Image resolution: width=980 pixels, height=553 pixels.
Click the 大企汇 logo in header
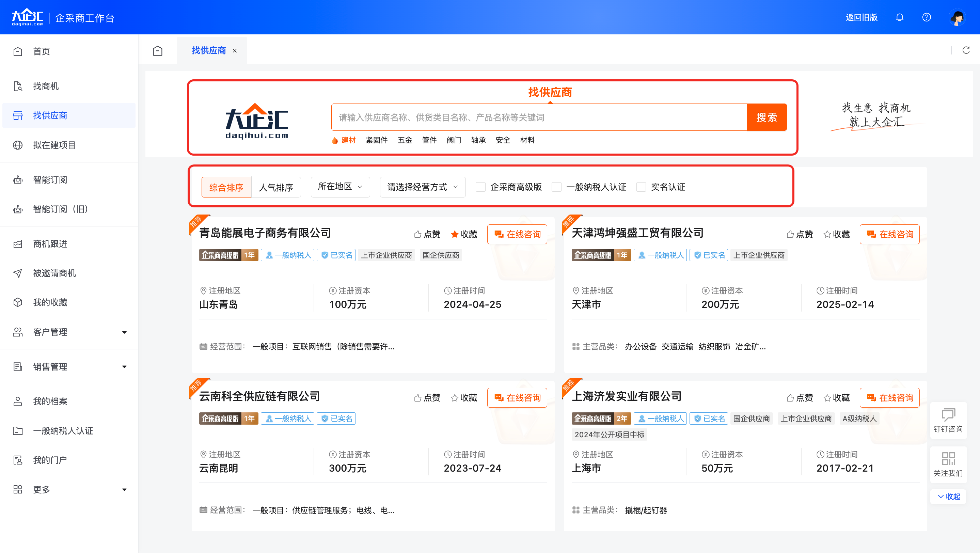click(x=27, y=17)
